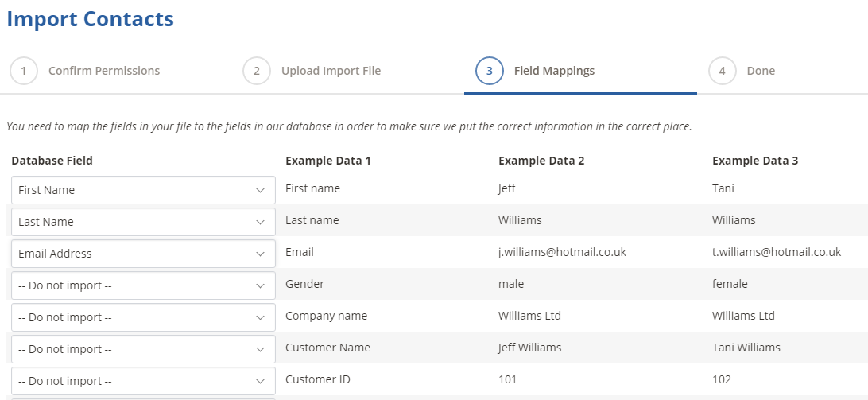Click the Example Data 2 column header

click(x=541, y=161)
